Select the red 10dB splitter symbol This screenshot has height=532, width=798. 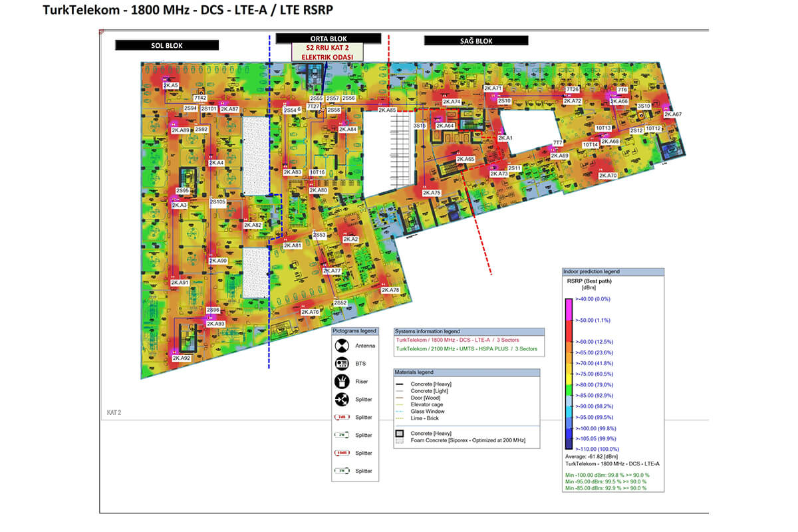[342, 453]
